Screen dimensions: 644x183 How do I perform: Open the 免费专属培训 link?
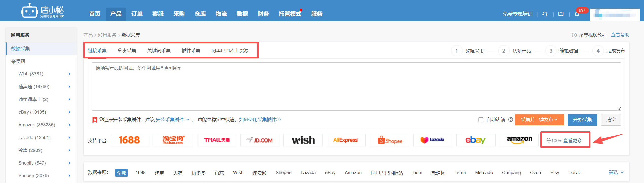click(517, 14)
